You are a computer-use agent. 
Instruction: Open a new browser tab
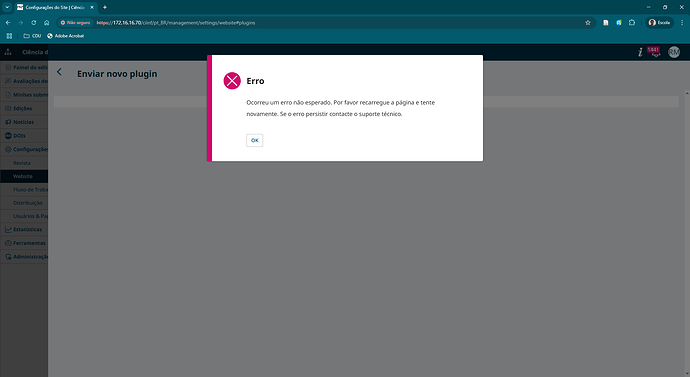tap(105, 7)
